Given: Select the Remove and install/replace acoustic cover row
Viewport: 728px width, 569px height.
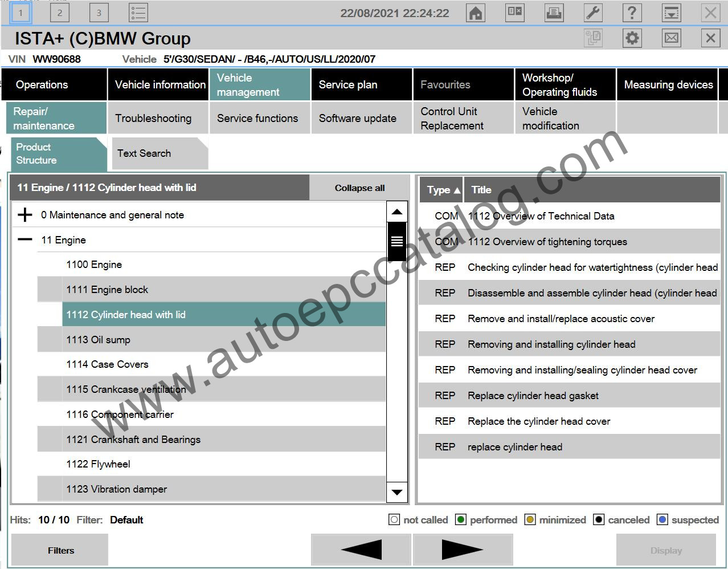Looking at the screenshot, I should pyautogui.click(x=570, y=319).
